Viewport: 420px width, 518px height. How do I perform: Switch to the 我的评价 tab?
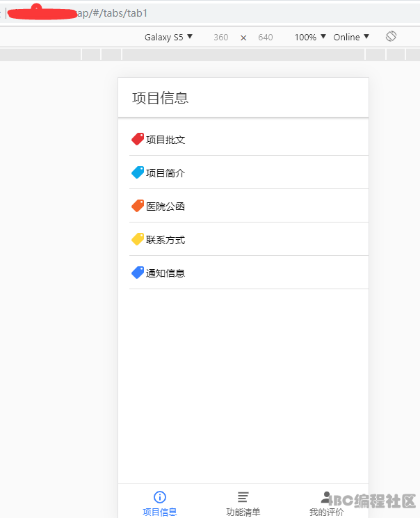tap(326, 512)
